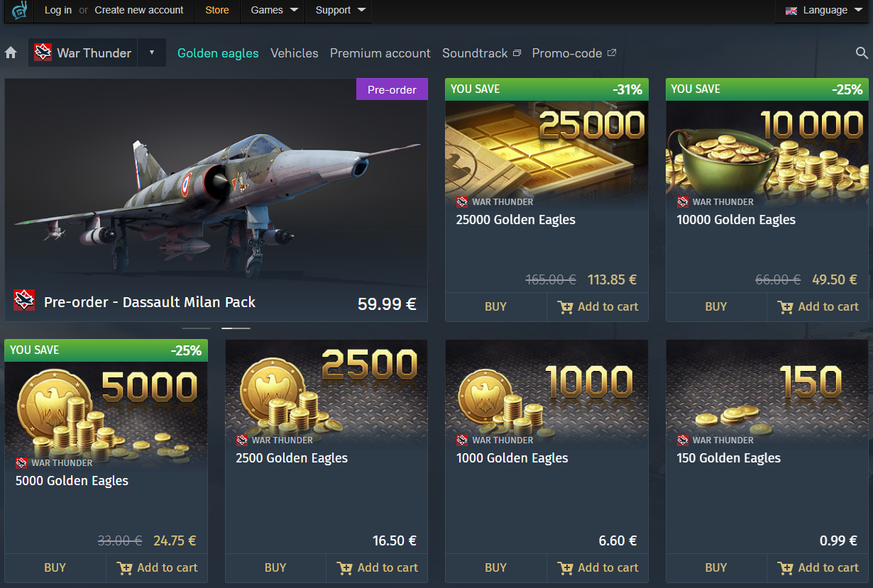Click the UK flag language icon
This screenshot has width=873, height=588.
(791, 11)
